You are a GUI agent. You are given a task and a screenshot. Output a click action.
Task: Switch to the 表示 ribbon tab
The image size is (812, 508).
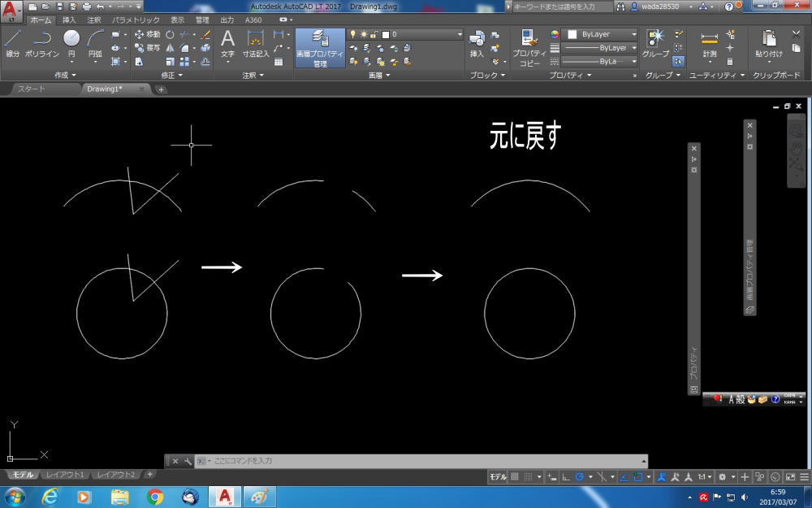[178, 20]
